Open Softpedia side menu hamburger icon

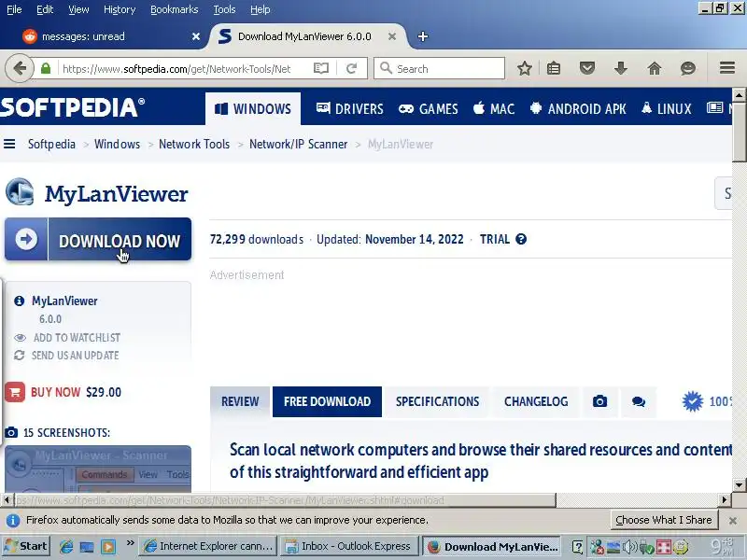click(9, 144)
